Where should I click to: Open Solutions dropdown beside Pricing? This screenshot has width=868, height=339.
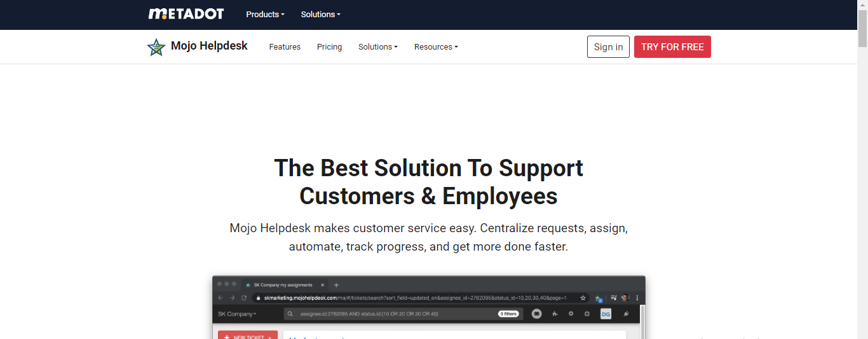(x=377, y=47)
